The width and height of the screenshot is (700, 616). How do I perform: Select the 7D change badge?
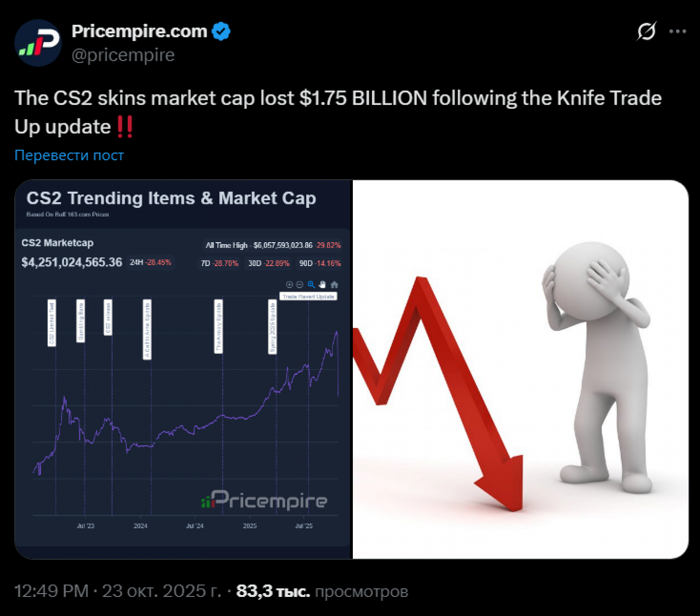(x=219, y=263)
